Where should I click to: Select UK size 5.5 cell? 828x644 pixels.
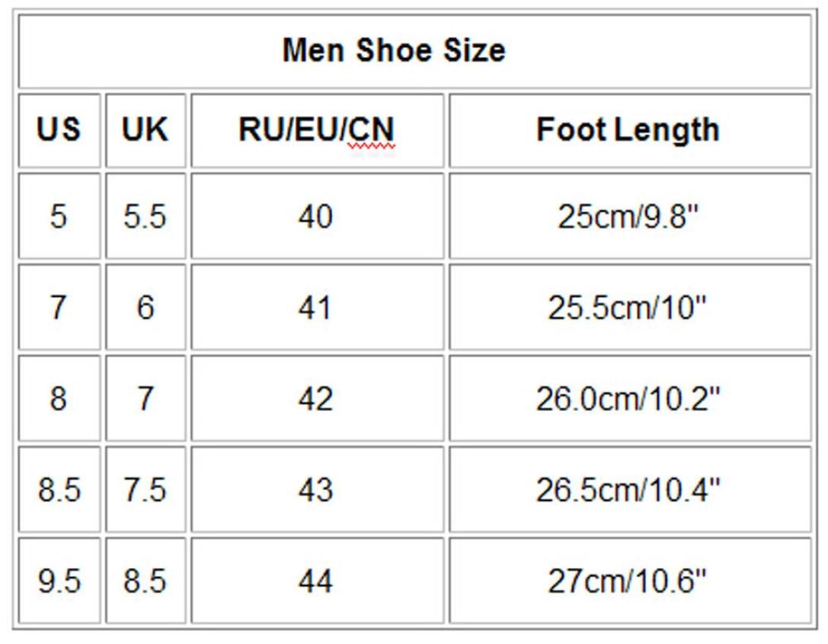click(x=145, y=217)
